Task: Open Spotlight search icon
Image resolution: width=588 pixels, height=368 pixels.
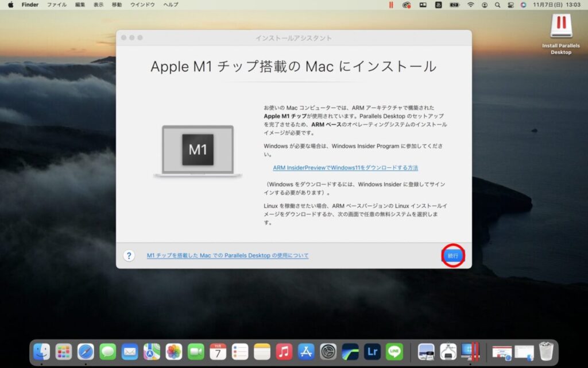Action: (497, 5)
